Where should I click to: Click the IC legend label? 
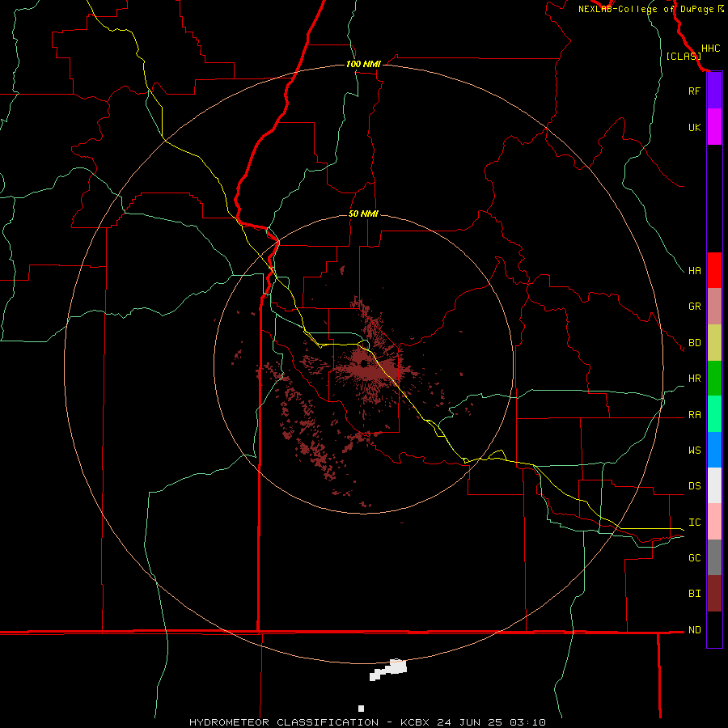tap(694, 523)
